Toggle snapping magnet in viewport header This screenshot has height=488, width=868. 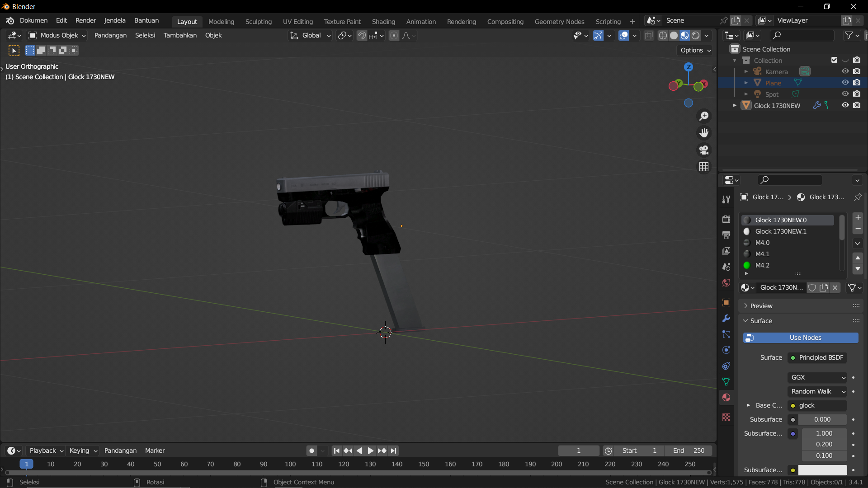362,35
